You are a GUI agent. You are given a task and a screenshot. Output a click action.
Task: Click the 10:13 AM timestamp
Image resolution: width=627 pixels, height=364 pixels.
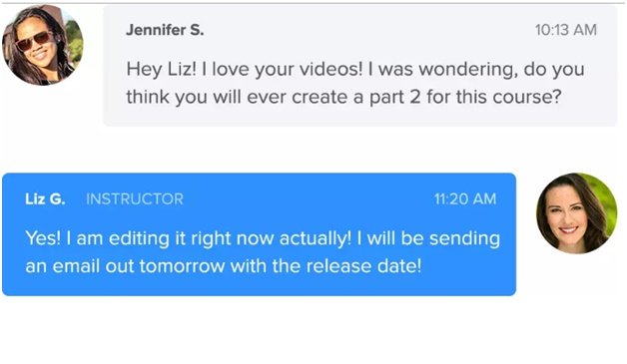(565, 30)
